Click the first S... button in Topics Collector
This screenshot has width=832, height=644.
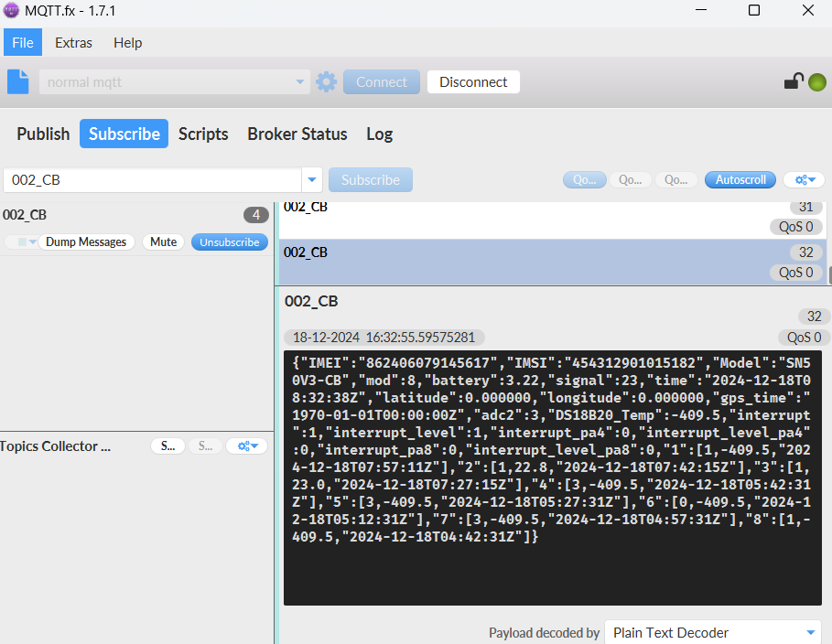168,446
